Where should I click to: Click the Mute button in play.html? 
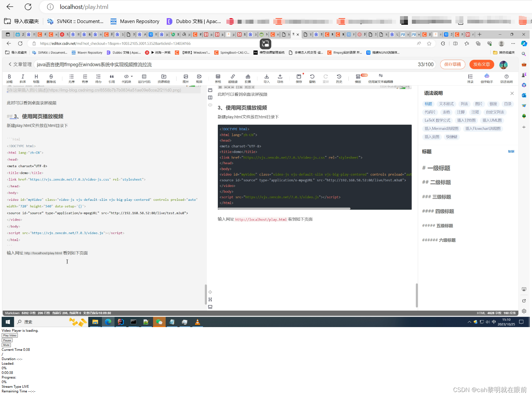(x=6, y=345)
